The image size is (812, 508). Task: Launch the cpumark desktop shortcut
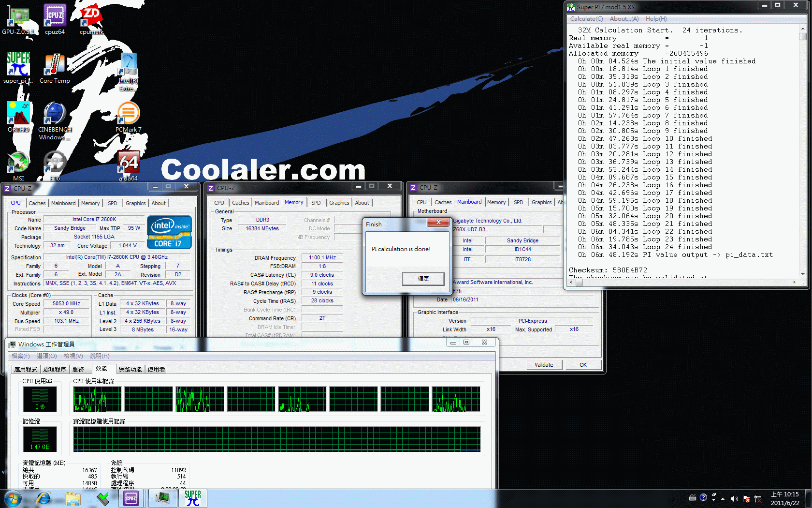(x=91, y=19)
